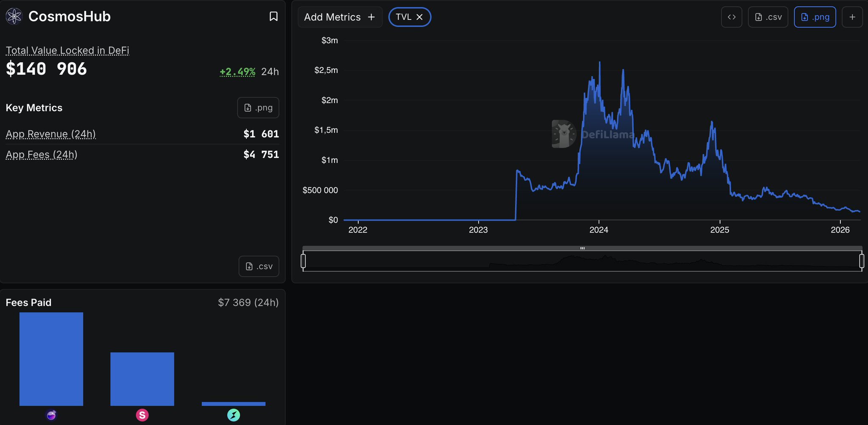
Task: Click the App Fees (24h) label
Action: [x=42, y=154]
